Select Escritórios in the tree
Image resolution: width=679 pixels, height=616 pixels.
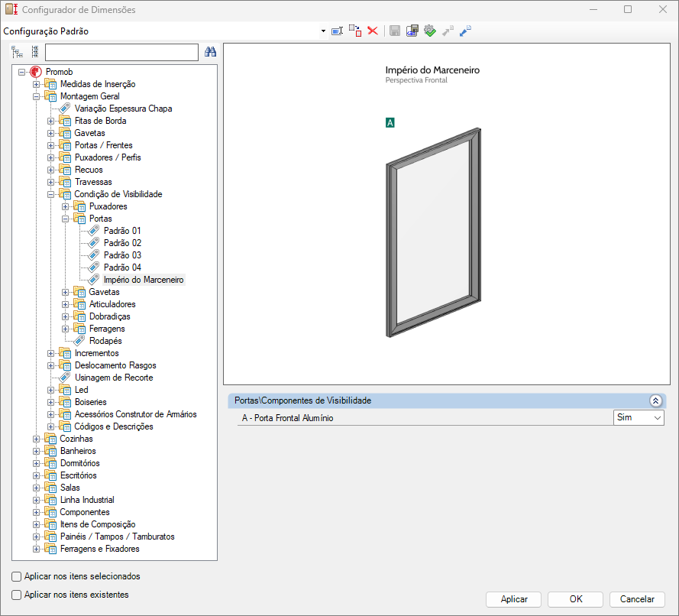click(x=79, y=475)
